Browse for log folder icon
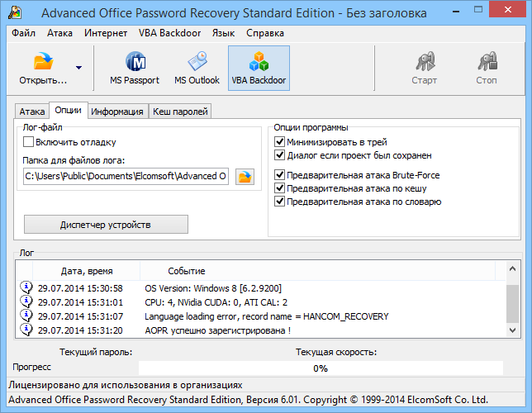Screen dimensions: 532x413 (245, 176)
